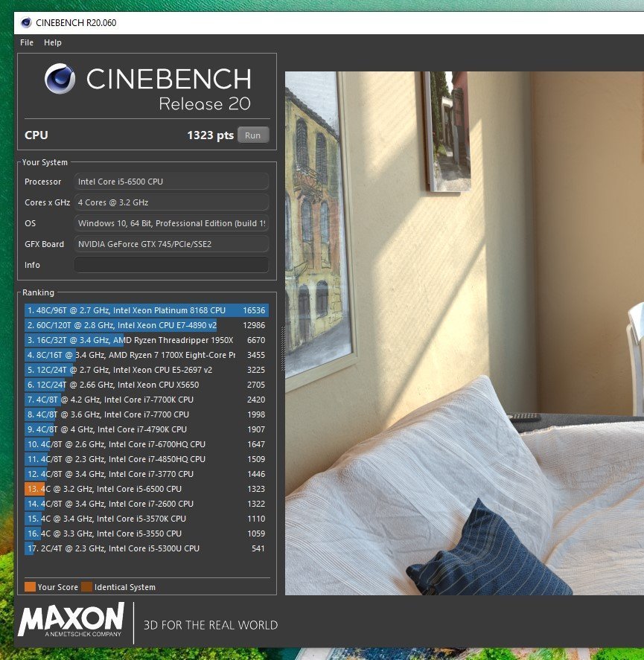Select ranking row Core i7-4790K CPU
Image resolution: width=644 pixels, height=660 pixels.
click(147, 429)
